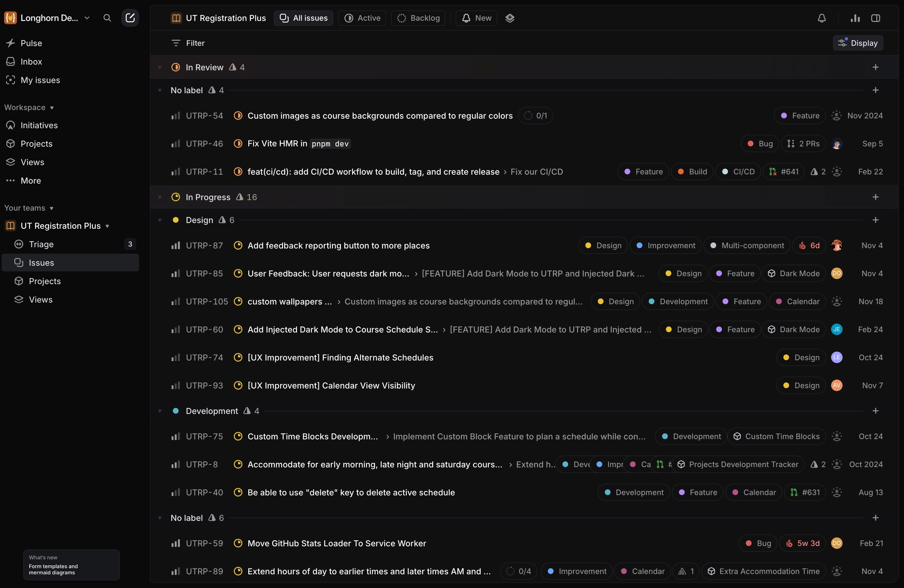The width and height of the screenshot is (904, 588).
Task: Click the yellow Design label on UTRP-93
Action: (x=801, y=386)
